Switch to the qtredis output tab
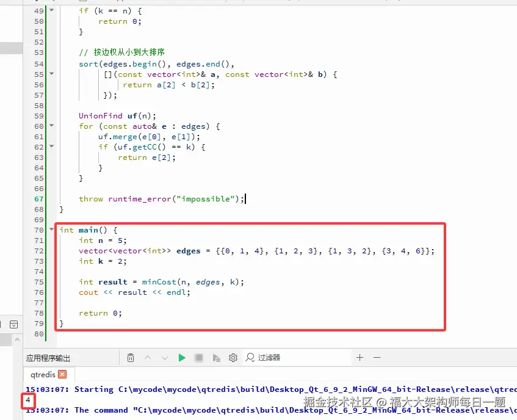This screenshot has height=420, width=517. 43,374
